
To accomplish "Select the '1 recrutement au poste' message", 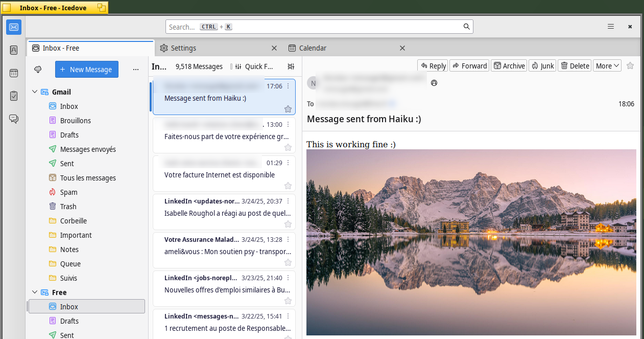I will (224, 324).
